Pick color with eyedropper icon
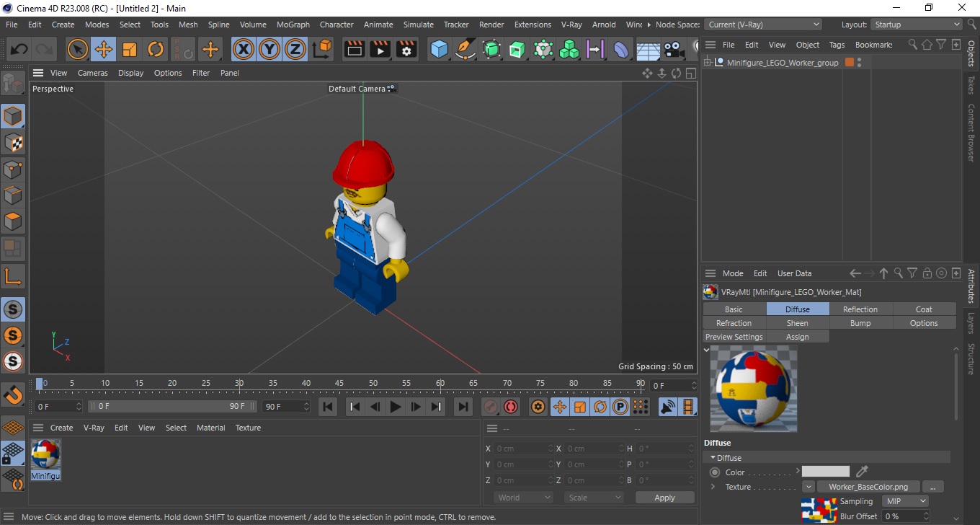Image resolution: width=980 pixels, height=525 pixels. pos(860,472)
